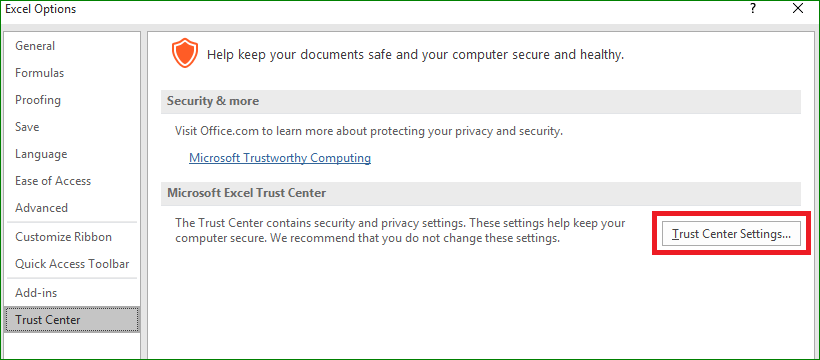Open Trust Center Settings

coord(731,234)
